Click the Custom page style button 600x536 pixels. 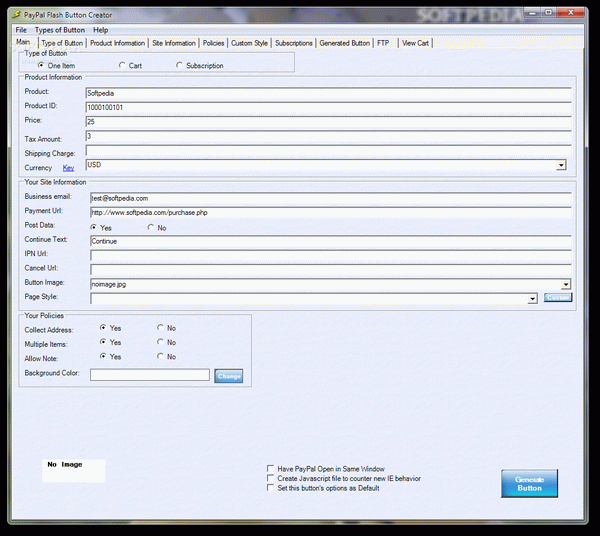pyautogui.click(x=558, y=297)
